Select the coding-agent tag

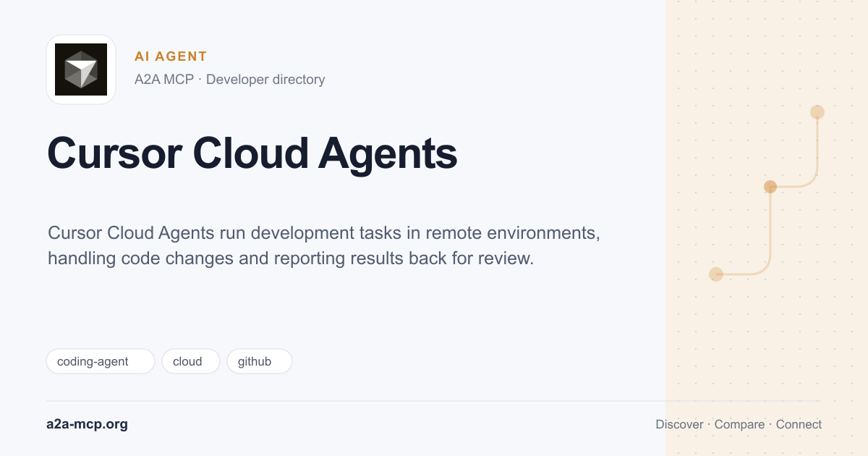(x=101, y=361)
